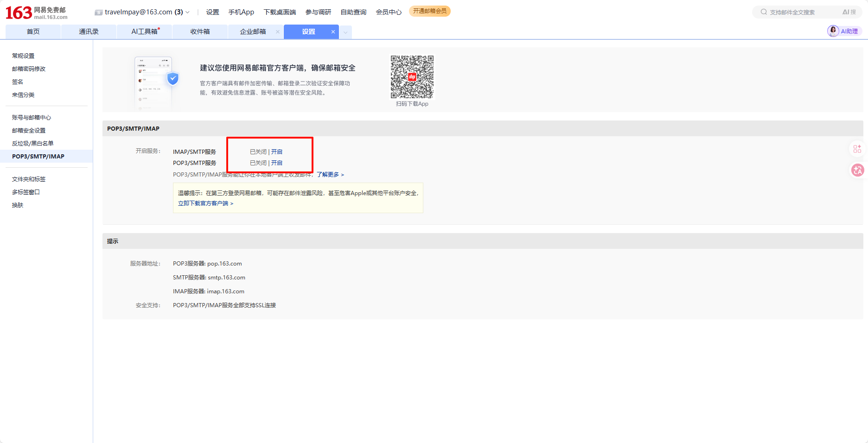
Task: Expand the tab overflow dropdown arrow
Action: point(345,32)
